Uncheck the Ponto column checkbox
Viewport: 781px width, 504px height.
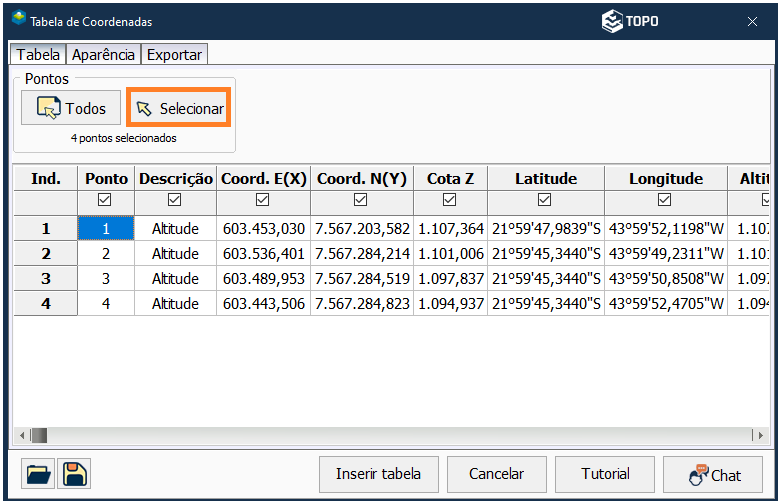pos(107,201)
